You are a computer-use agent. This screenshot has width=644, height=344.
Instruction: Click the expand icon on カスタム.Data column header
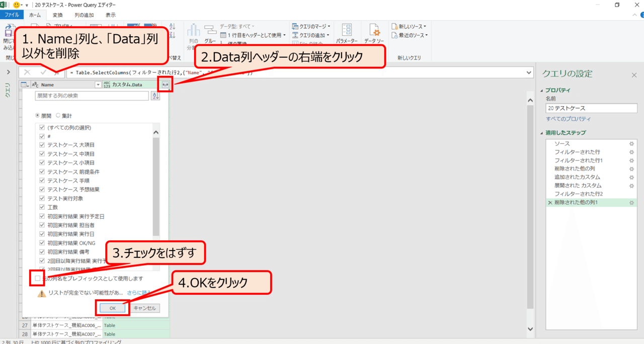tap(165, 84)
